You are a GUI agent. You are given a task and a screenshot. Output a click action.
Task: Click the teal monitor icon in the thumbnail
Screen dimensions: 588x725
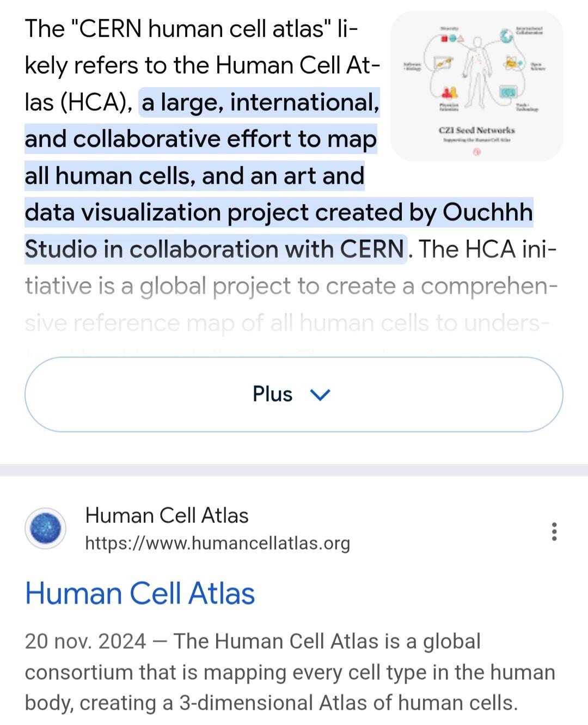point(508,93)
